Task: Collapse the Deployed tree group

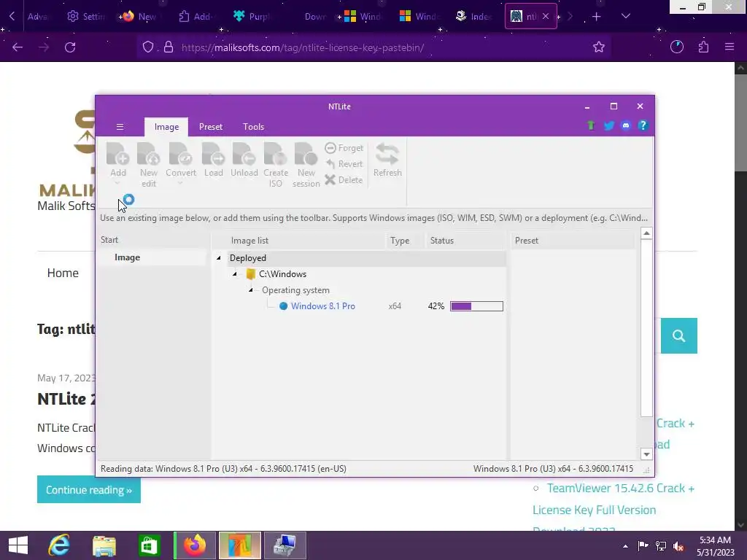Action: click(219, 258)
